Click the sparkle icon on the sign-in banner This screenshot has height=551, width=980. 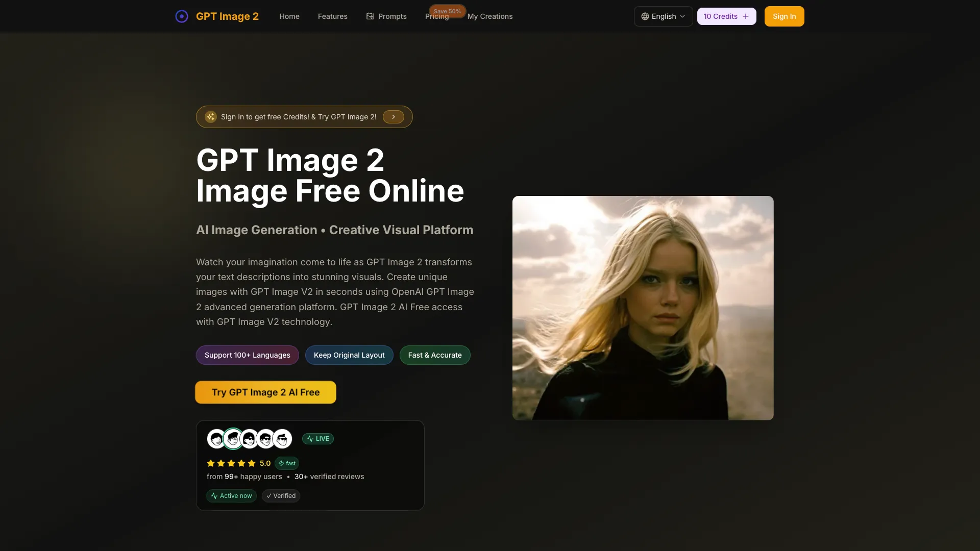210,117
